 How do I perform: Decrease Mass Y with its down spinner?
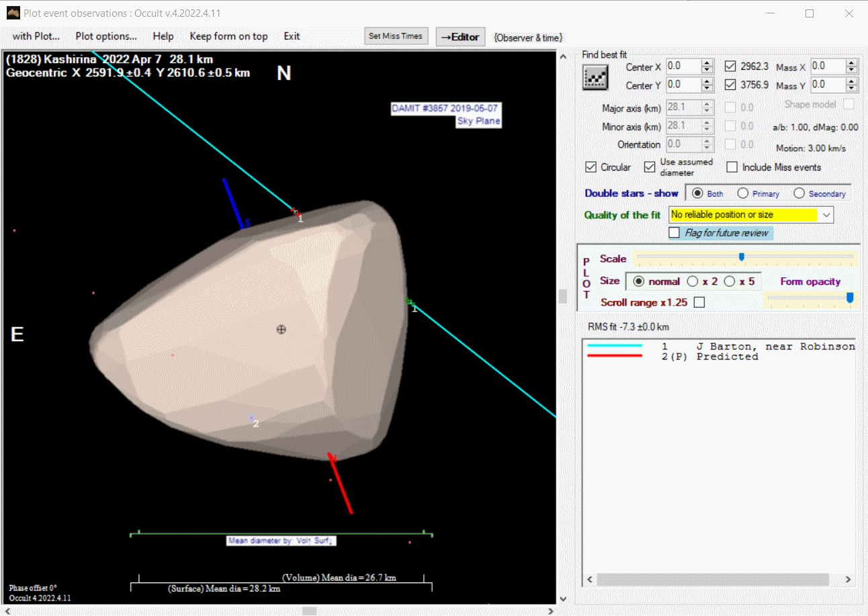coord(851,89)
